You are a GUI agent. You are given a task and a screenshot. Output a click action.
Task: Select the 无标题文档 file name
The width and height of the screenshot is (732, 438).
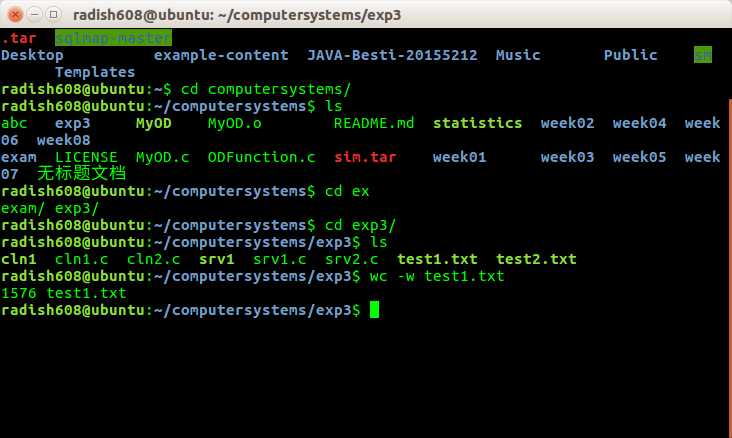pos(82,173)
